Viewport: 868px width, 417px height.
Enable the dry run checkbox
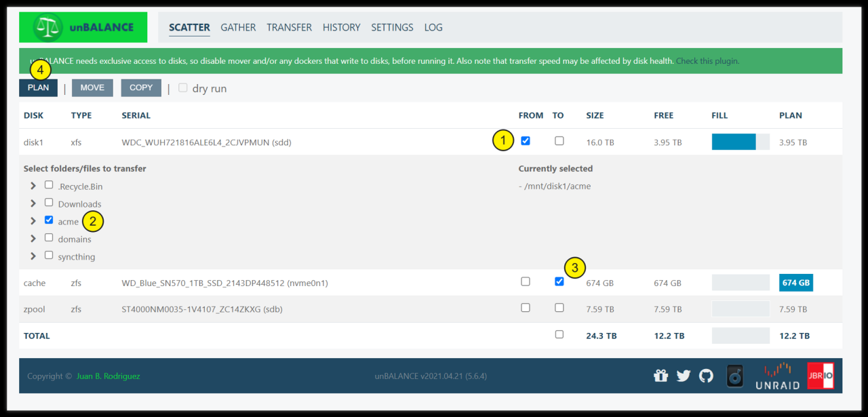click(x=183, y=88)
